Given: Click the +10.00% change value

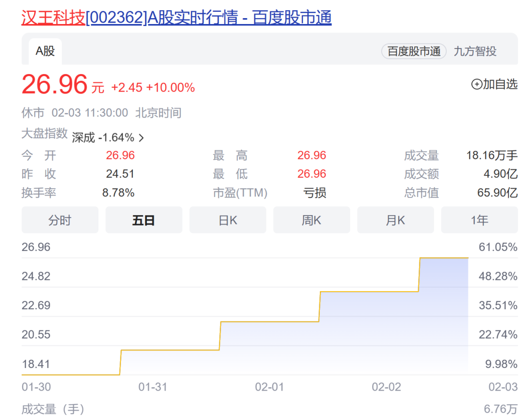Looking at the screenshot, I should pyautogui.click(x=170, y=87).
